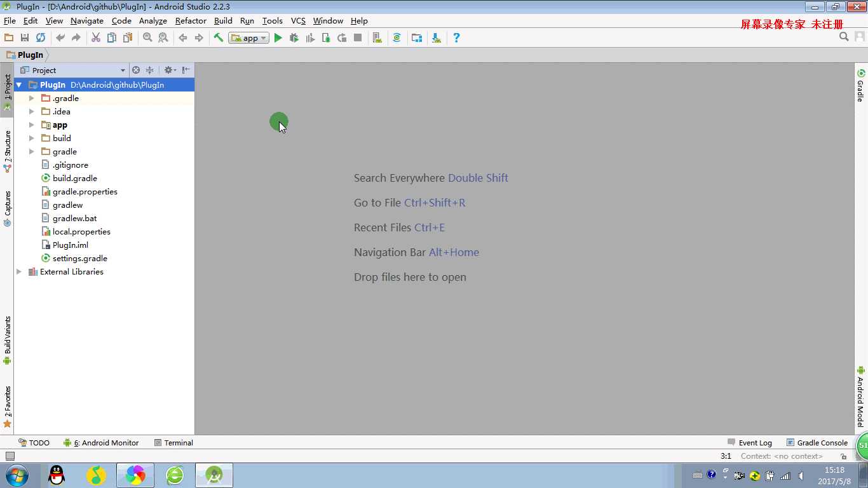Viewport: 868px width, 488px height.
Task: Click the Make Project hammer icon
Action: 219,37
